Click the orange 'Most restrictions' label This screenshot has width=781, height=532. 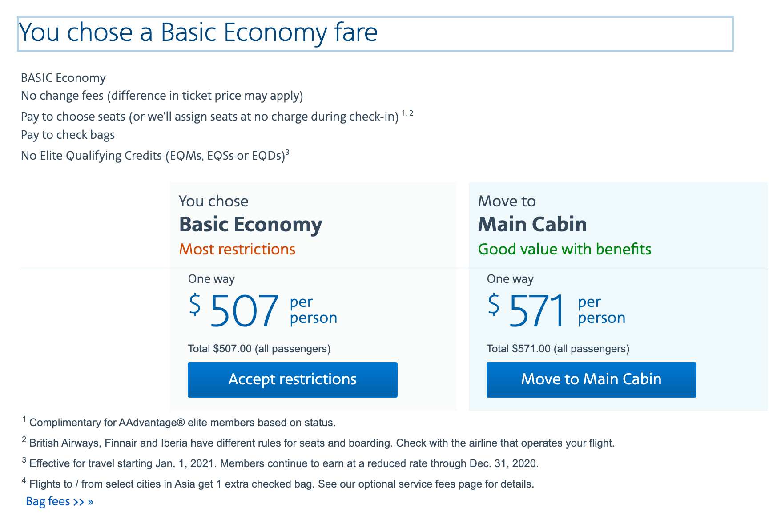[237, 249]
